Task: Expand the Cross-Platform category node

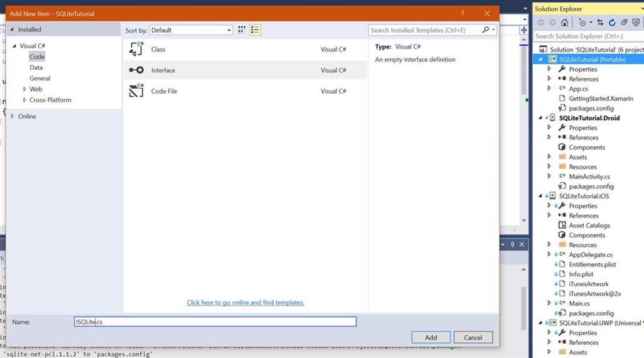Action: [x=25, y=100]
